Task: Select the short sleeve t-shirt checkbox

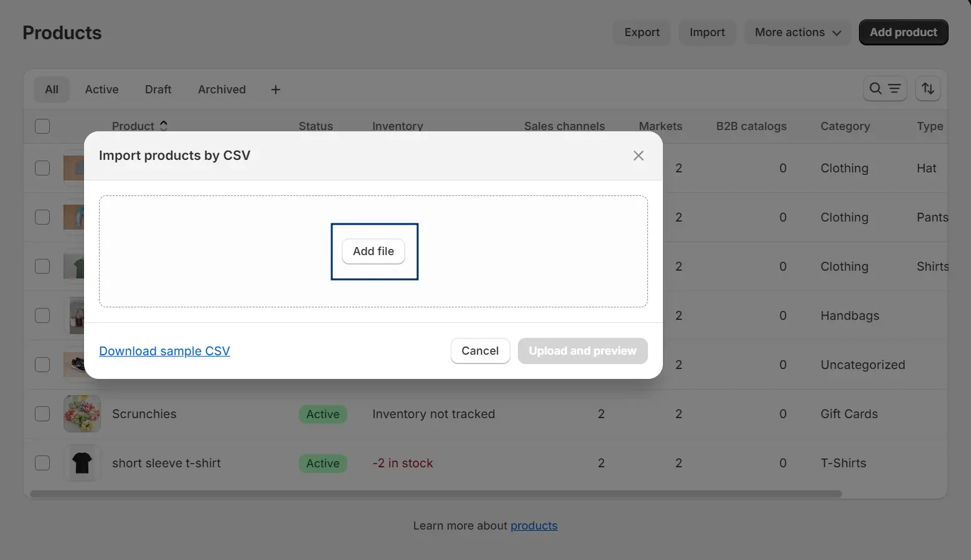Action: click(x=42, y=463)
